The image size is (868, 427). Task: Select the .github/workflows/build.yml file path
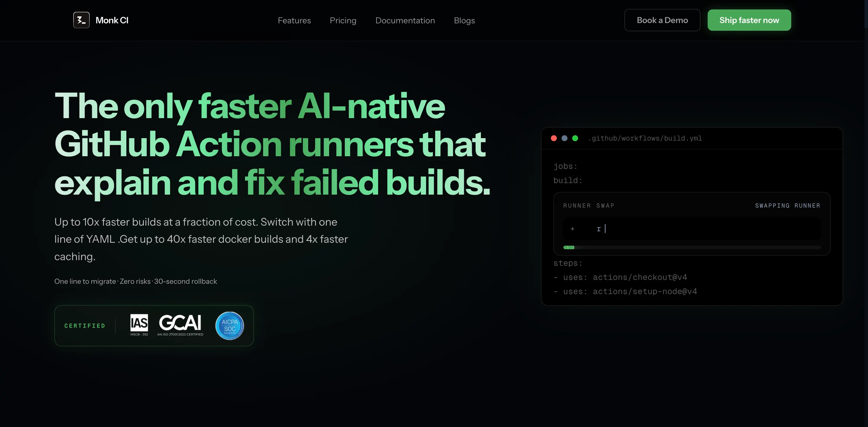645,138
